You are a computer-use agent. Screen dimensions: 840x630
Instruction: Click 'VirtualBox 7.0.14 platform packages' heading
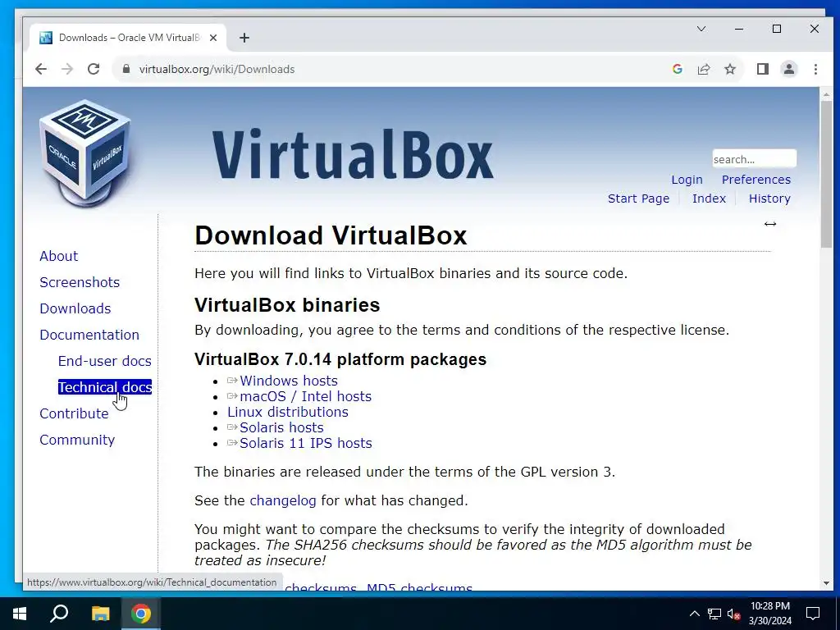340,359
